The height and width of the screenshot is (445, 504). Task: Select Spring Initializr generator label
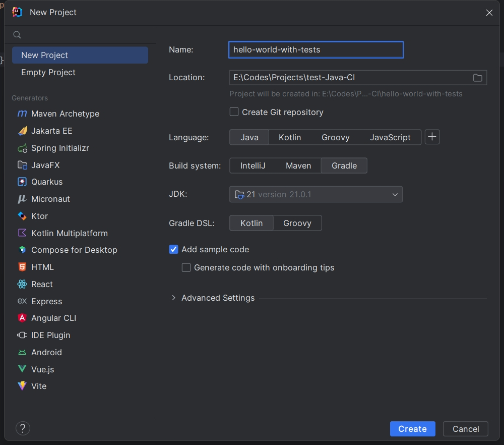click(x=60, y=148)
